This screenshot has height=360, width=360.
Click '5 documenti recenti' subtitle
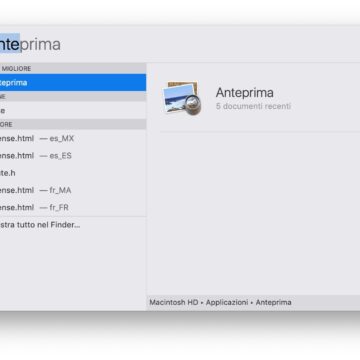click(x=253, y=106)
